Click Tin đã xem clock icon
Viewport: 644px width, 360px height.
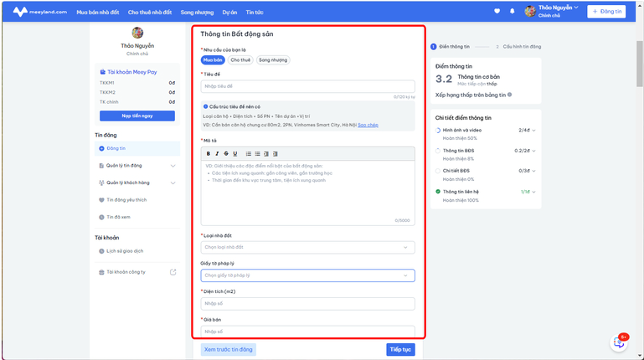click(101, 217)
